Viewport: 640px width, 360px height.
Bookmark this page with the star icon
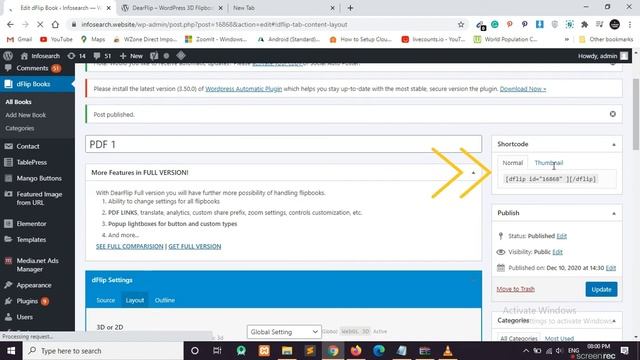(x=461, y=24)
